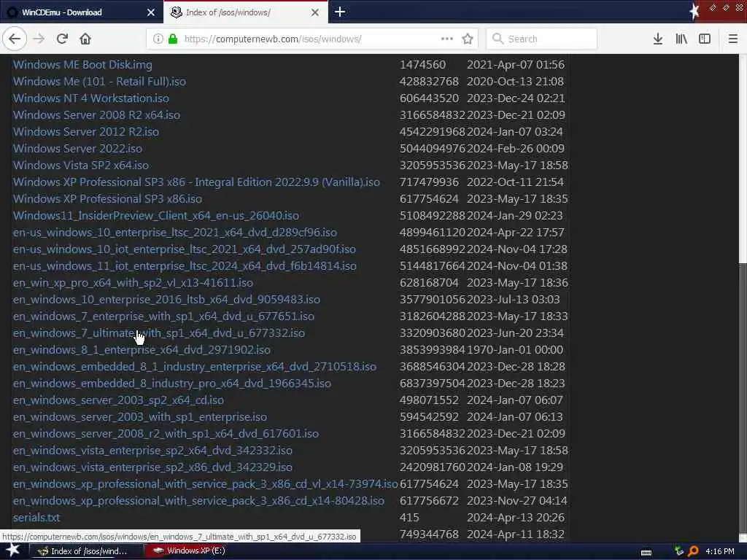Open the Library menu

pyautogui.click(x=681, y=39)
